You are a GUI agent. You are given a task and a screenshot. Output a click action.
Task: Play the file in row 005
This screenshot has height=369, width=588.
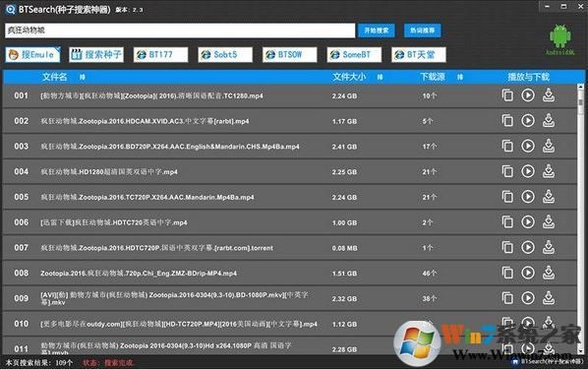[x=528, y=197]
